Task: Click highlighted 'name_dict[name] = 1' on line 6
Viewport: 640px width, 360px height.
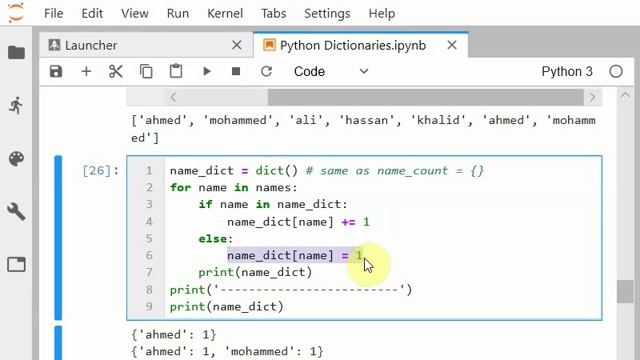Action: 295,256
